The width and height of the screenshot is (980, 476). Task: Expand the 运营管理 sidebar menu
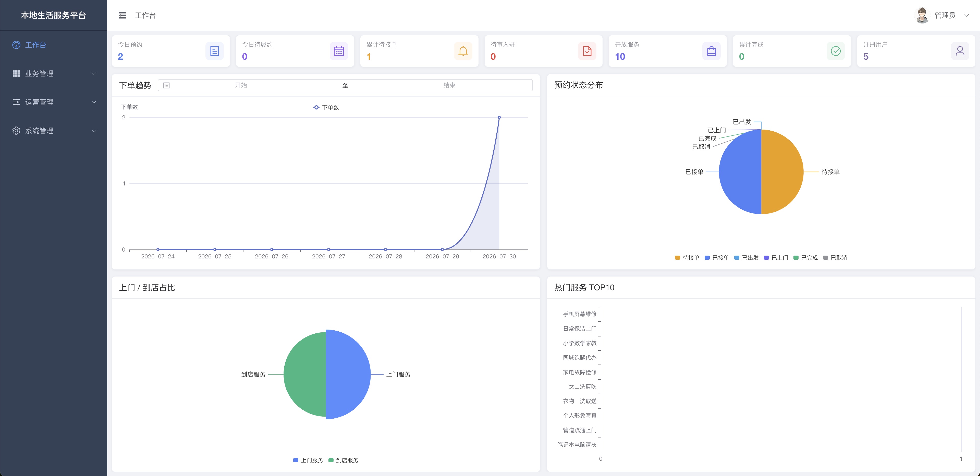(54, 102)
